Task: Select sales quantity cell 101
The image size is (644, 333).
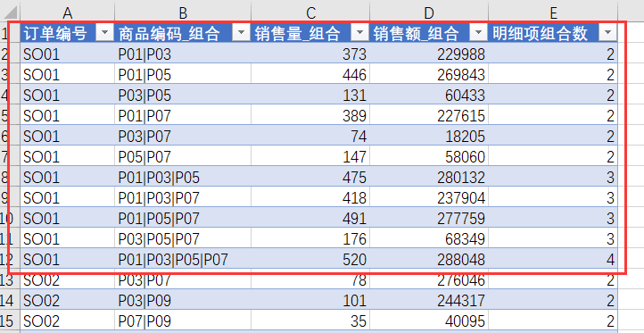Action: (x=310, y=301)
